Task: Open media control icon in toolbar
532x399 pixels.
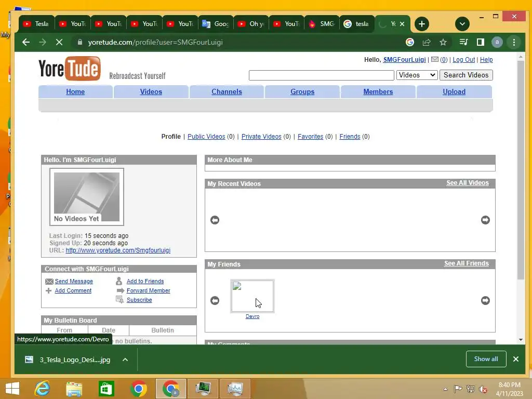Action: [x=463, y=42]
